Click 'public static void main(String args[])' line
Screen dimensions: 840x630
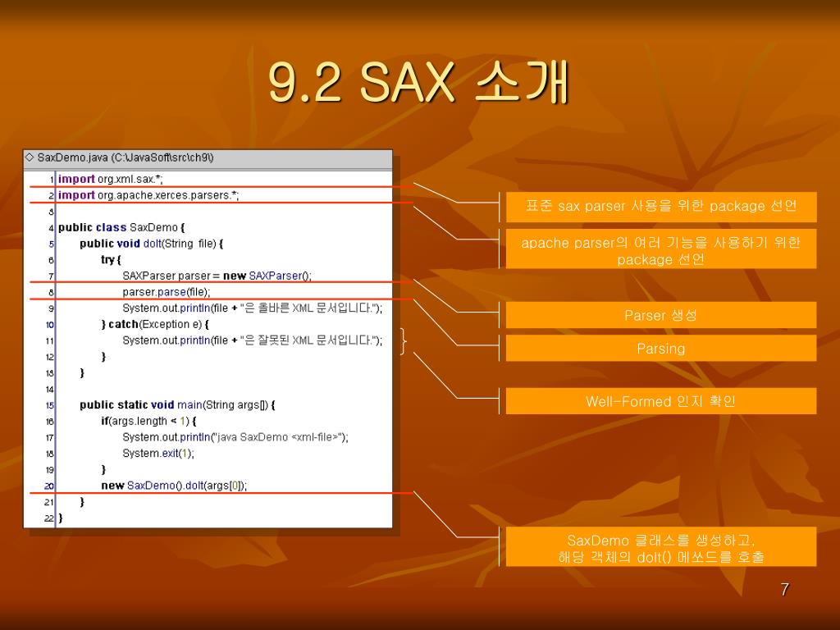(x=177, y=405)
